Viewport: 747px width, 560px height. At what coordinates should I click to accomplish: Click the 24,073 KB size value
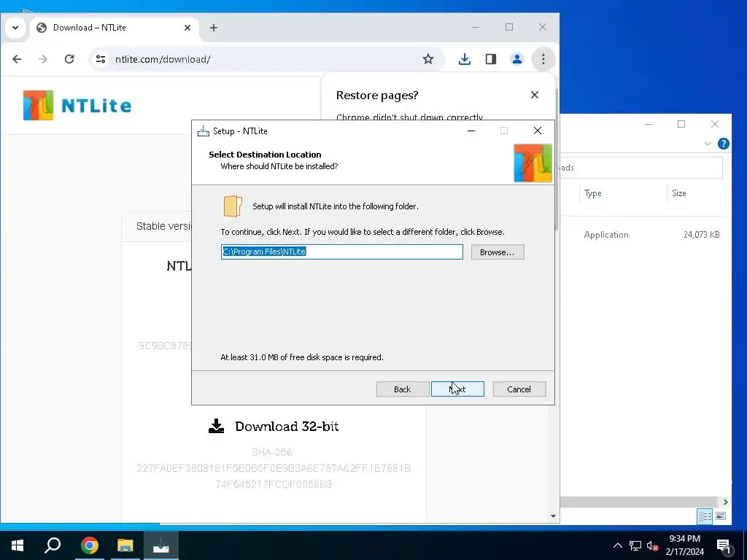(701, 234)
